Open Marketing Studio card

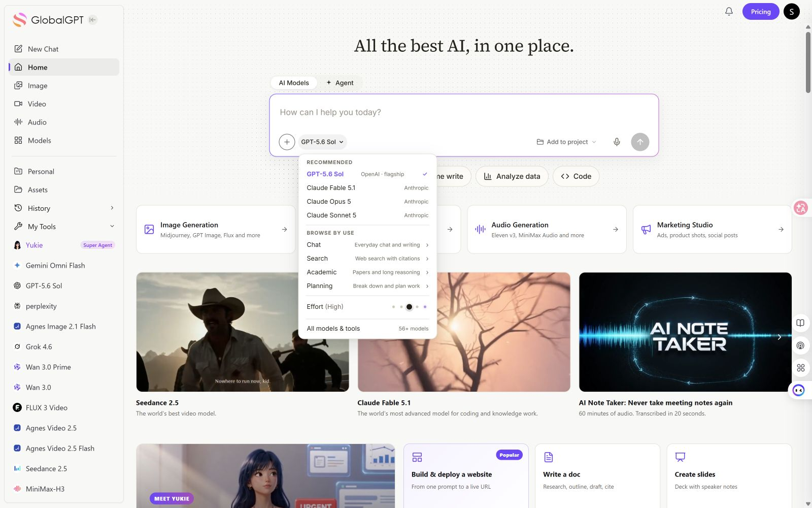pos(712,230)
